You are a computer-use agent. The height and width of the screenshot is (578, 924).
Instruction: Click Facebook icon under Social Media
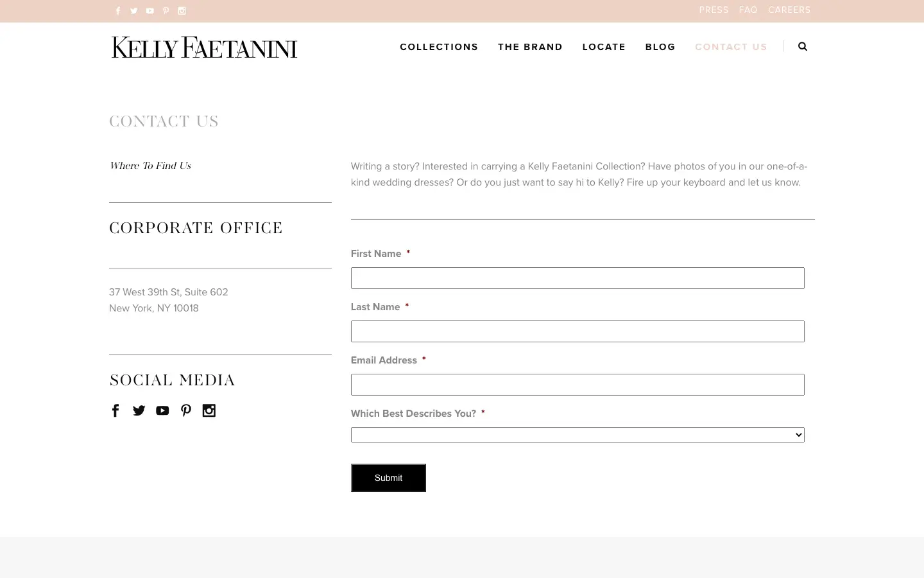pos(116,410)
